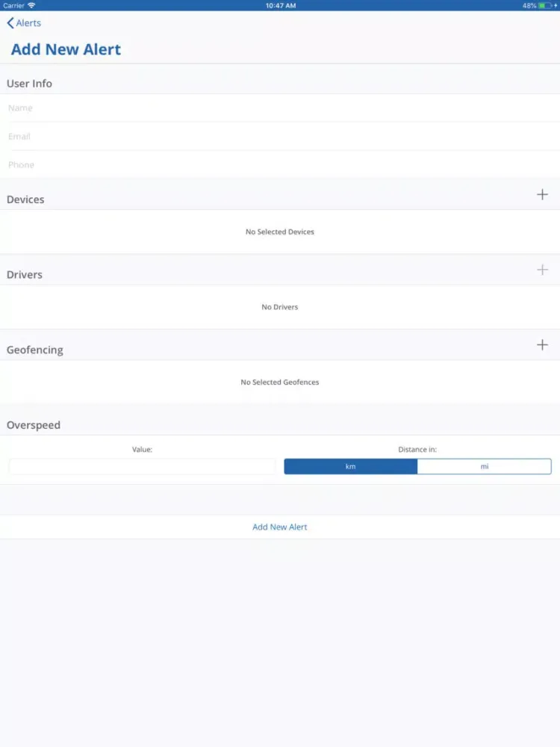Screen dimensions: 560x747
Task: Tap the back chevron icon
Action: point(10,23)
